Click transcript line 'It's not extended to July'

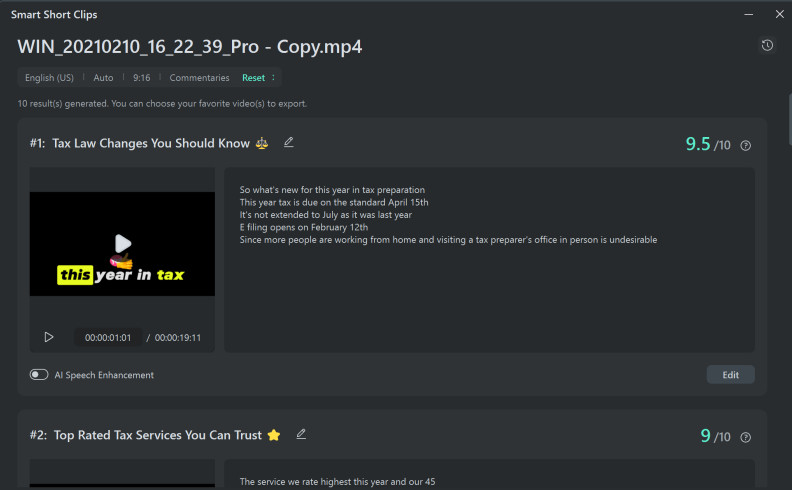point(325,215)
